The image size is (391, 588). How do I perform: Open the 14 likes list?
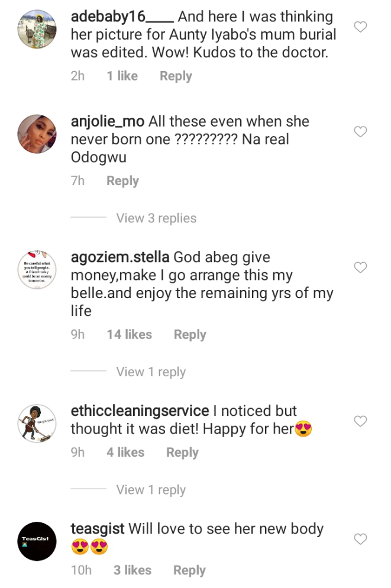pos(129,335)
